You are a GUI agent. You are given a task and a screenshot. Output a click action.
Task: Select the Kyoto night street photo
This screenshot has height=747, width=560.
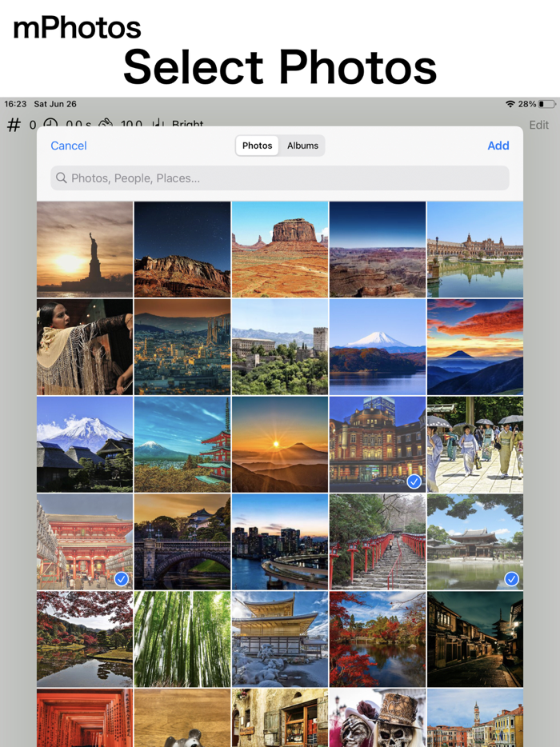point(475,639)
